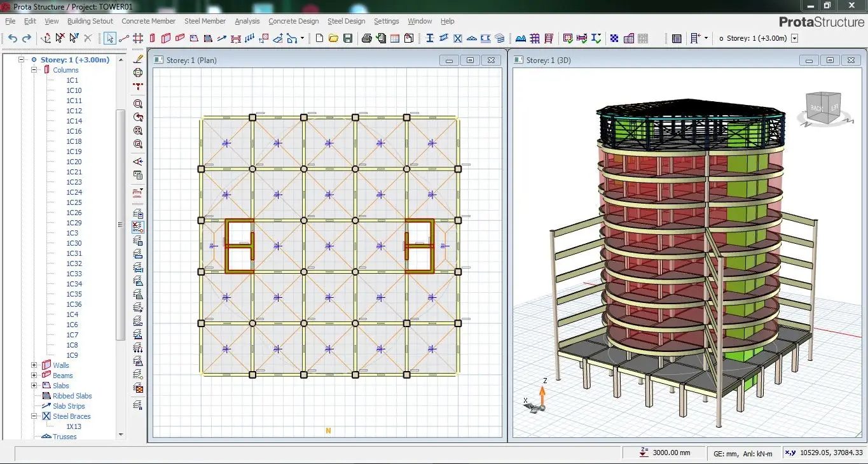
Task: Click the 3D view orientation cube
Action: tap(824, 108)
